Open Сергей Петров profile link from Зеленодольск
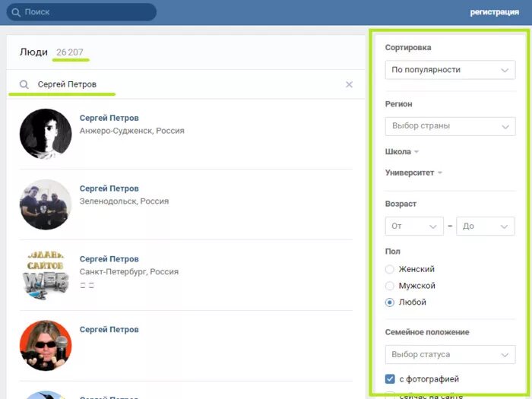The image size is (532, 399). click(109, 188)
